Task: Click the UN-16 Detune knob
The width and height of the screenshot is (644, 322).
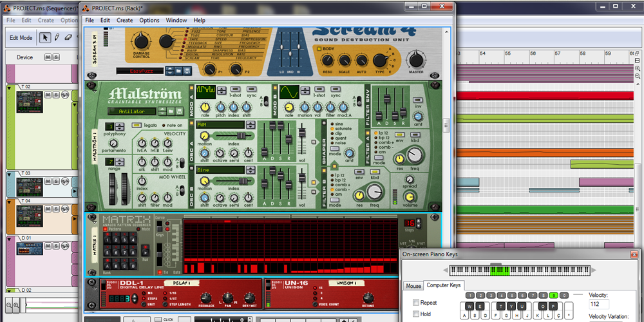Action: (x=368, y=299)
